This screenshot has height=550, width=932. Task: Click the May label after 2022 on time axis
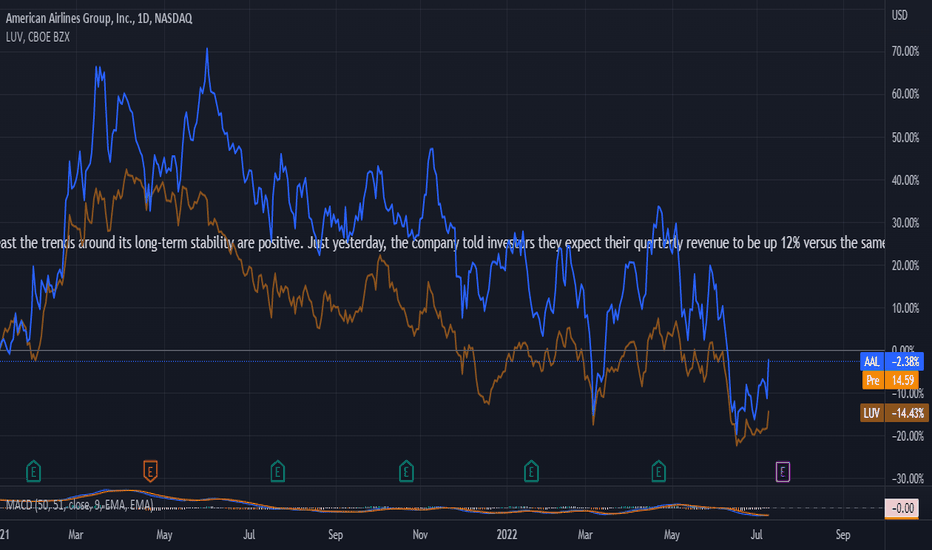[672, 535]
